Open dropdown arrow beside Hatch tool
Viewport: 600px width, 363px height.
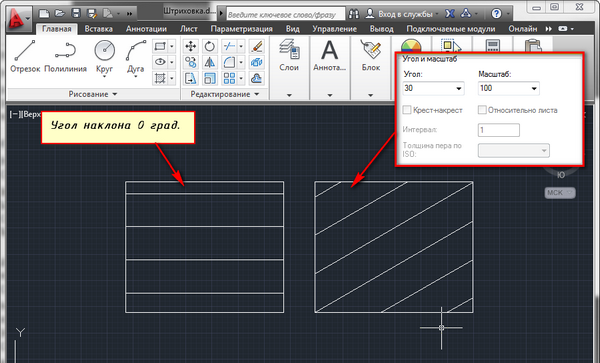pyautogui.click(x=171, y=78)
